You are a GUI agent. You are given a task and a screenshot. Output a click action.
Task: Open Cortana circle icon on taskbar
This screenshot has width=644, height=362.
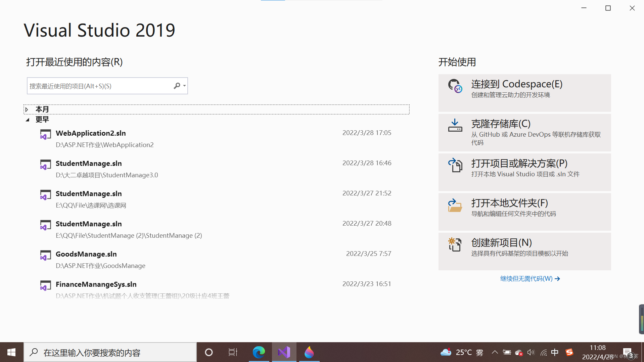209,352
